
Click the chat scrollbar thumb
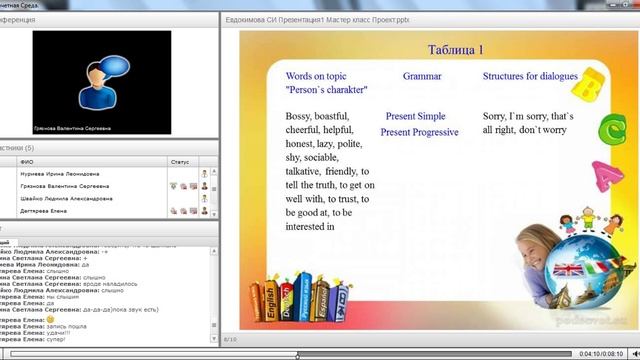click(x=214, y=325)
